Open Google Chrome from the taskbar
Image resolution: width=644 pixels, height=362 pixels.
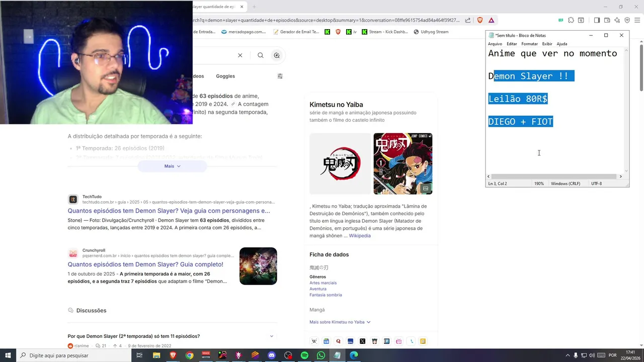point(189,355)
